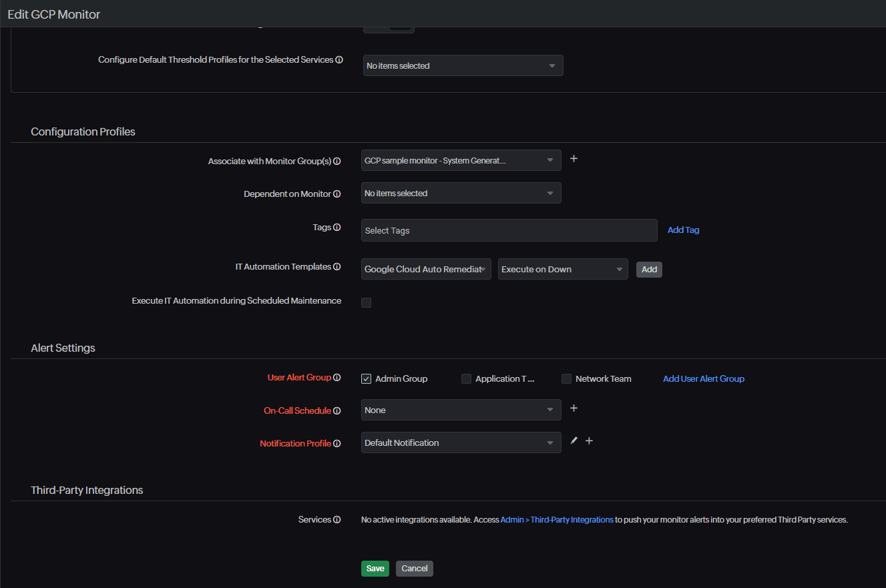The height and width of the screenshot is (588, 886).
Task: Open the Default Notification profile dropdown
Action: click(x=461, y=443)
